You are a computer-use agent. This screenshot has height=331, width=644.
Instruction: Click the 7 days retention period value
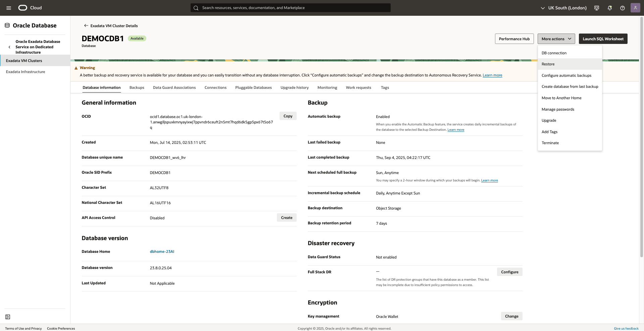(x=381, y=223)
